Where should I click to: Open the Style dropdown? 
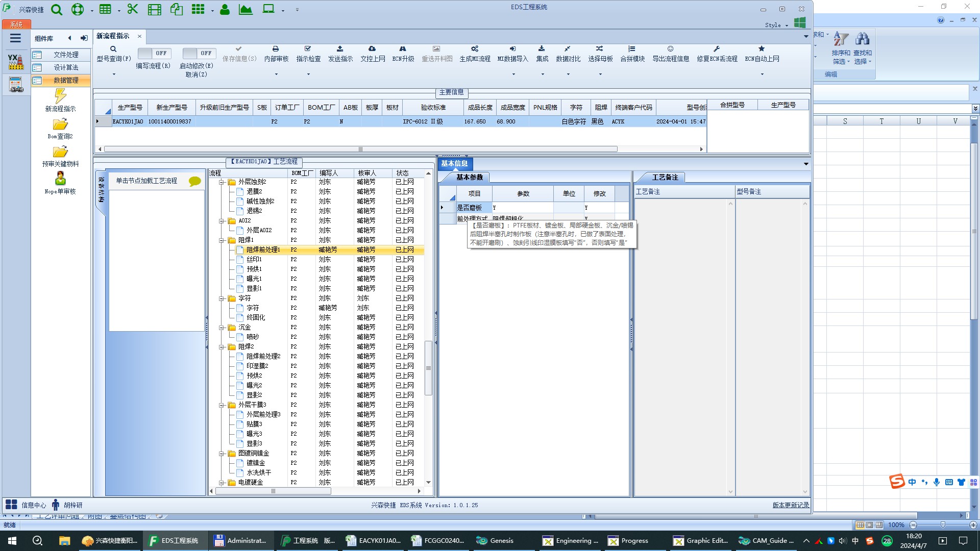coord(776,25)
